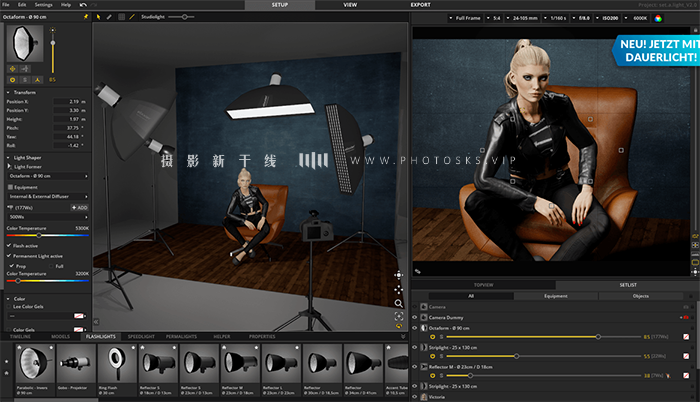Click yellow power icon on Reflector M row
The width and height of the screenshot is (700, 402).
point(432,376)
